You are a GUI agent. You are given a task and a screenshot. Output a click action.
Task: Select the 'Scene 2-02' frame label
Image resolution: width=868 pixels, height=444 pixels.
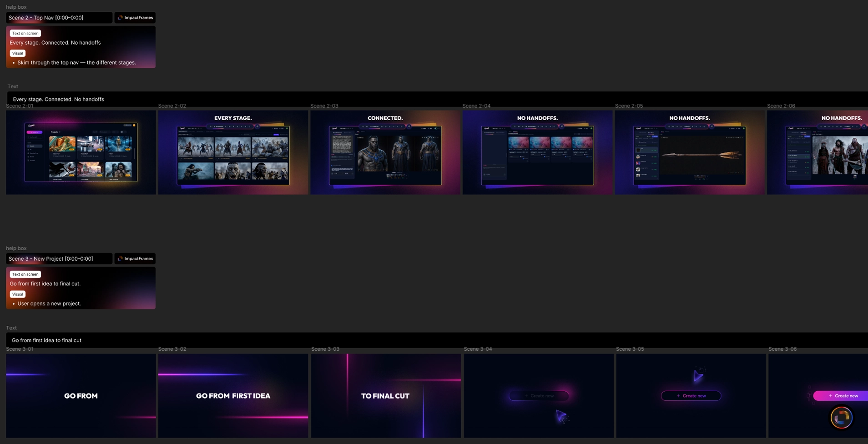click(172, 106)
